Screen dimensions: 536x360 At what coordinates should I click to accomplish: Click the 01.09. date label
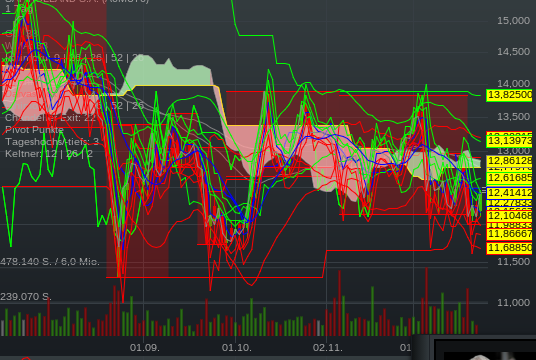[x=145, y=348]
